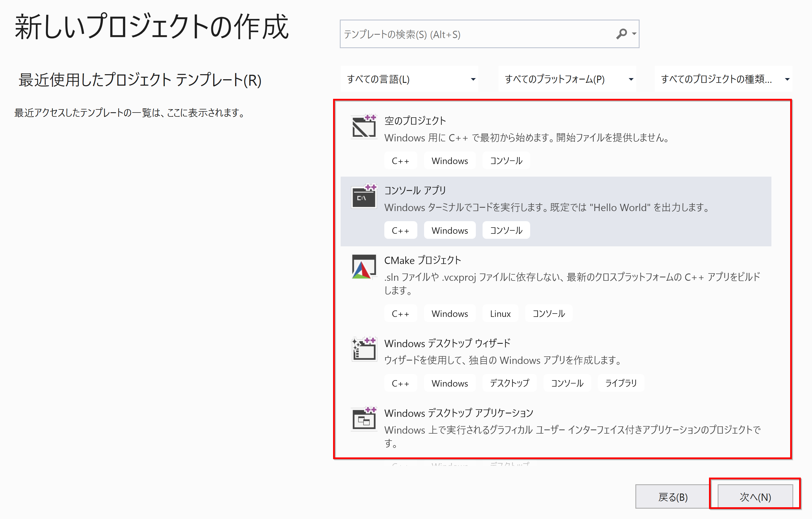Click the コンソール アプリ template icon

coord(364,196)
